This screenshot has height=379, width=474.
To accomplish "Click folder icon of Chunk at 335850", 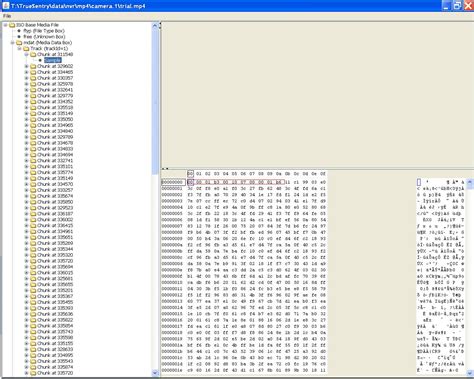I will click(x=33, y=202).
